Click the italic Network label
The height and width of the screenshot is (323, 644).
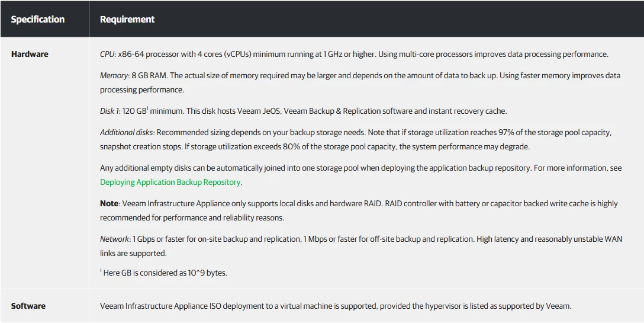point(115,239)
